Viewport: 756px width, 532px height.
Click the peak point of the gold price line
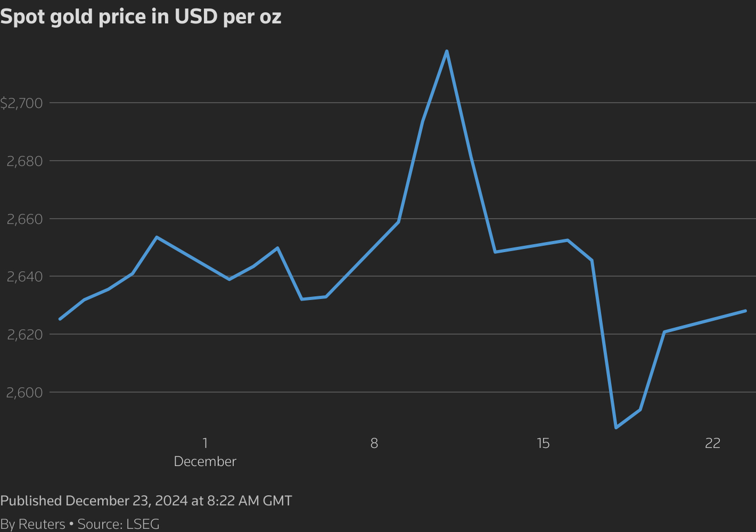[447, 51]
